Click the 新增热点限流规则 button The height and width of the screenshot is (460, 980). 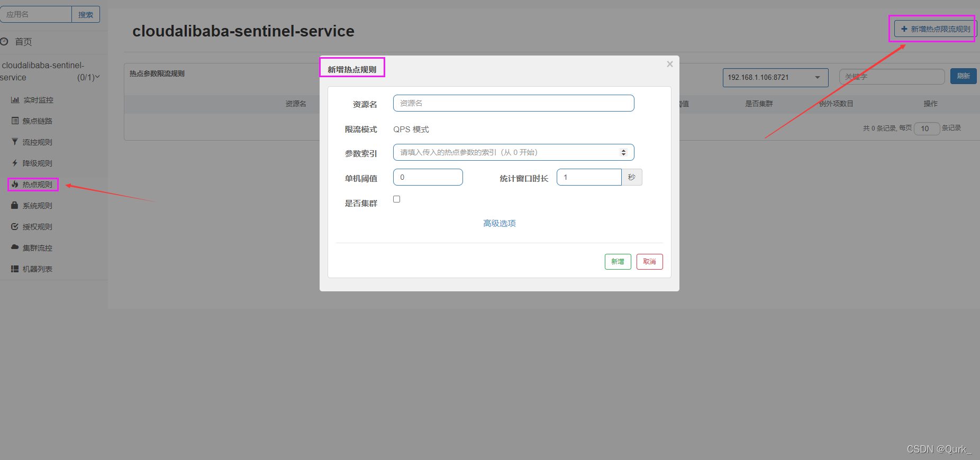[x=935, y=29]
